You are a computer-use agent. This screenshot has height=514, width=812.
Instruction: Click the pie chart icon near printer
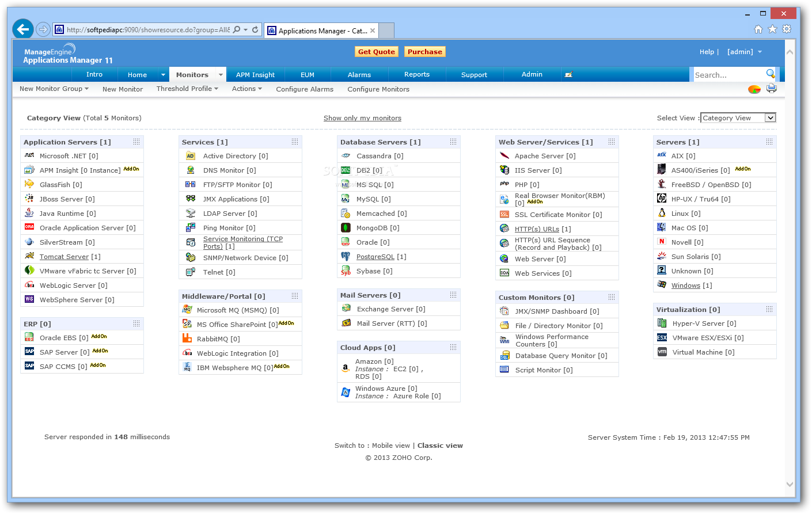click(x=754, y=89)
